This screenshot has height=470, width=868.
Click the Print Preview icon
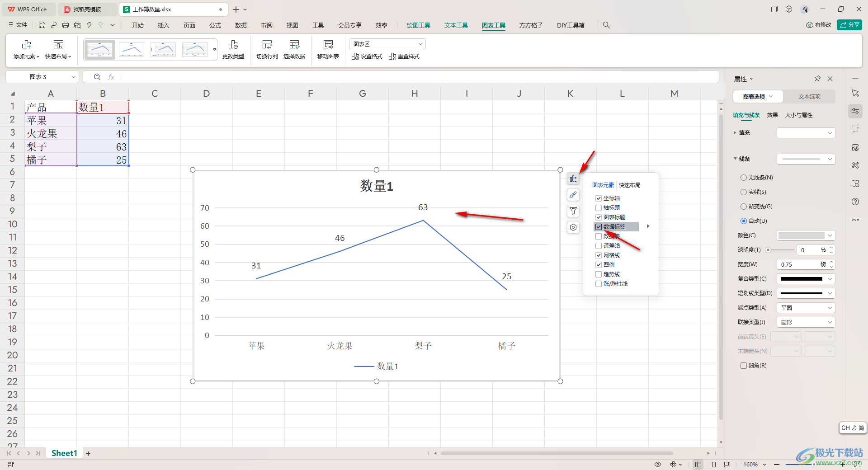pyautogui.click(x=77, y=25)
